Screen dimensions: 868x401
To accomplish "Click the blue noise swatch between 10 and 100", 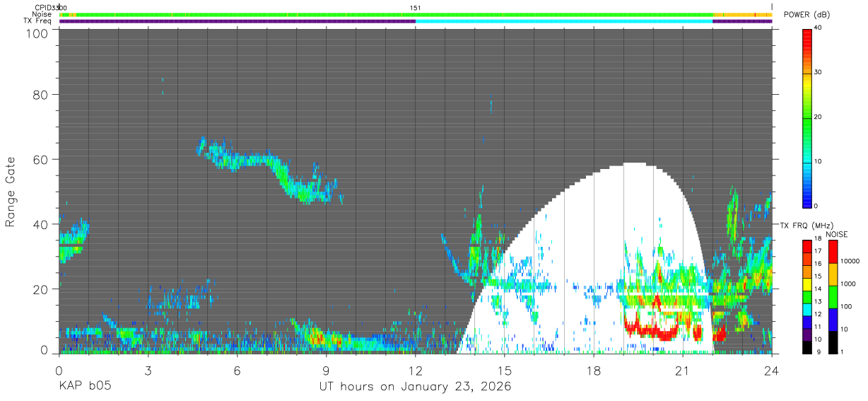I will pyautogui.click(x=833, y=319).
